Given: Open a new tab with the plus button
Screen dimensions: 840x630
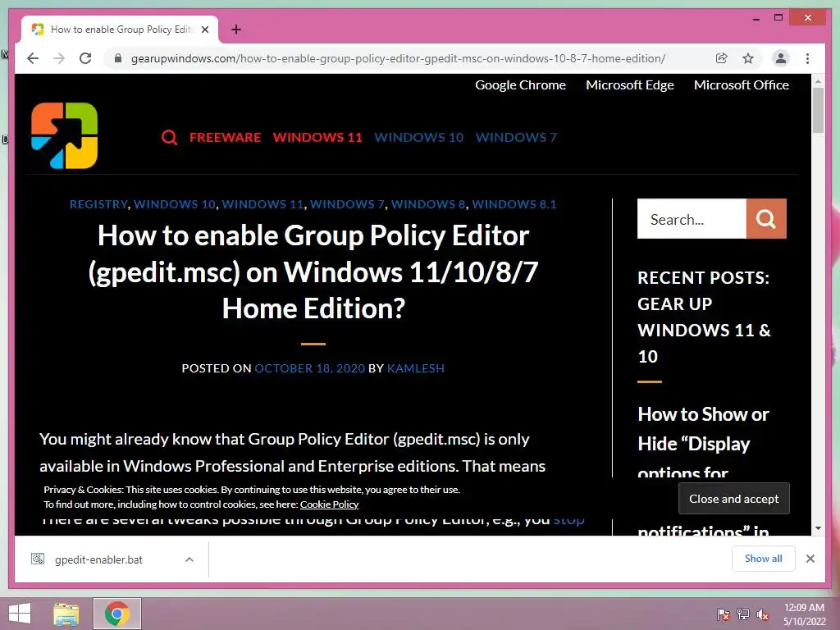Looking at the screenshot, I should coord(236,30).
